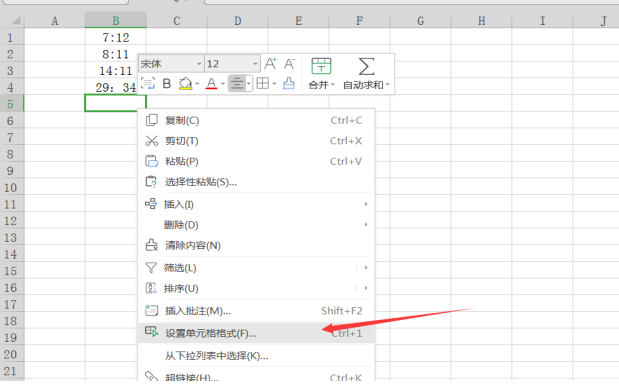The height and width of the screenshot is (392, 619).
Task: Click the funnel icon beside 筛选(L)
Action: pyautogui.click(x=151, y=268)
